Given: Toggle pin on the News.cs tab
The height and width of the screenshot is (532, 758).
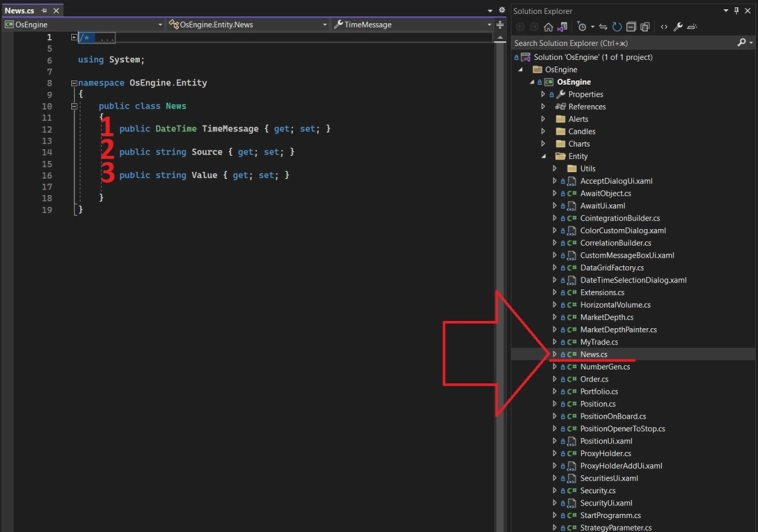Looking at the screenshot, I should [44, 10].
